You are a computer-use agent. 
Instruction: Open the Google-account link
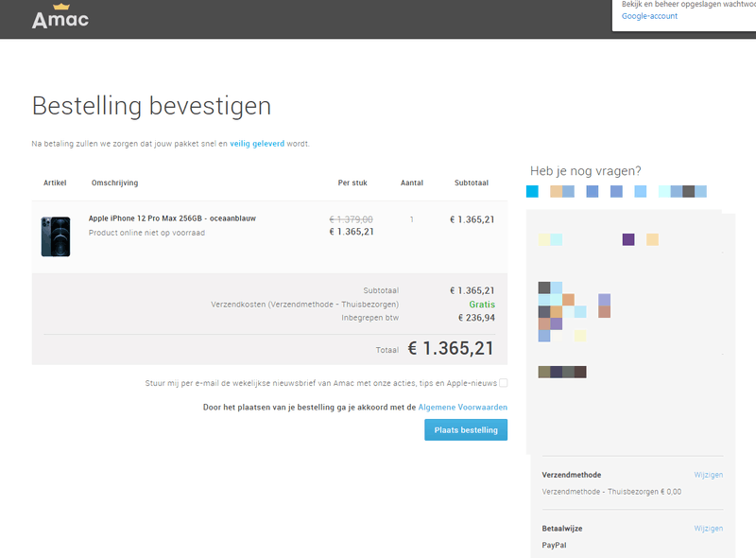(x=649, y=16)
